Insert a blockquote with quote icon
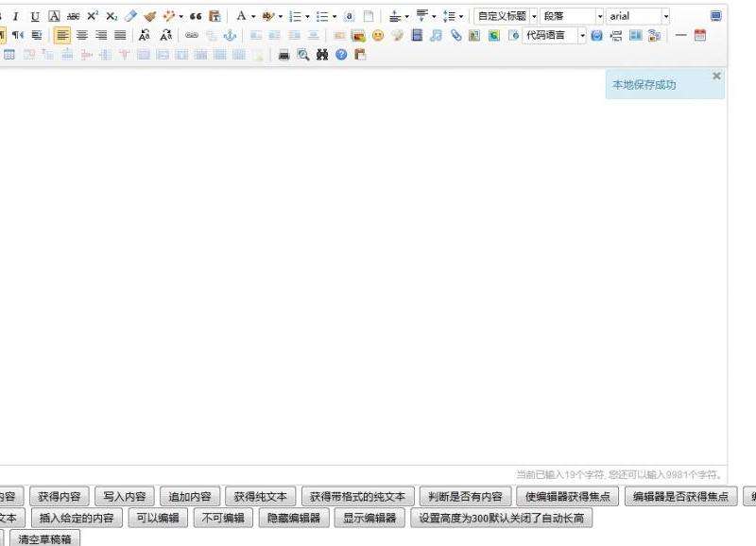Viewport: 756px width, 546px height. point(196,16)
